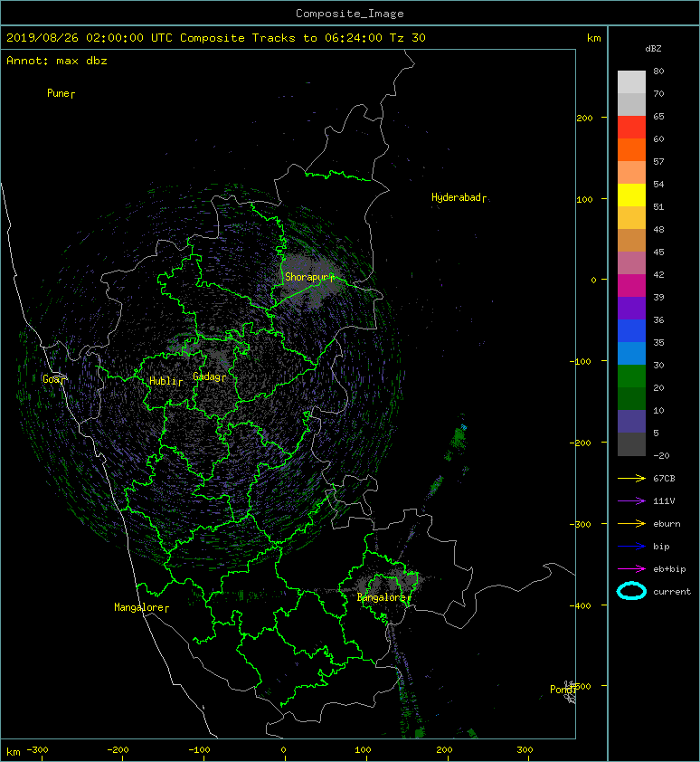
Task: Click the 'dBZ' colorbar heading
Action: [x=653, y=49]
